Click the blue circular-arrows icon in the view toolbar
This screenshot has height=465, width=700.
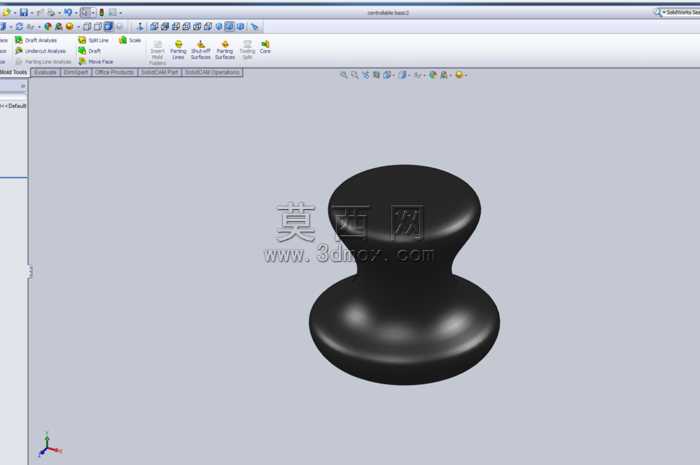point(20,27)
